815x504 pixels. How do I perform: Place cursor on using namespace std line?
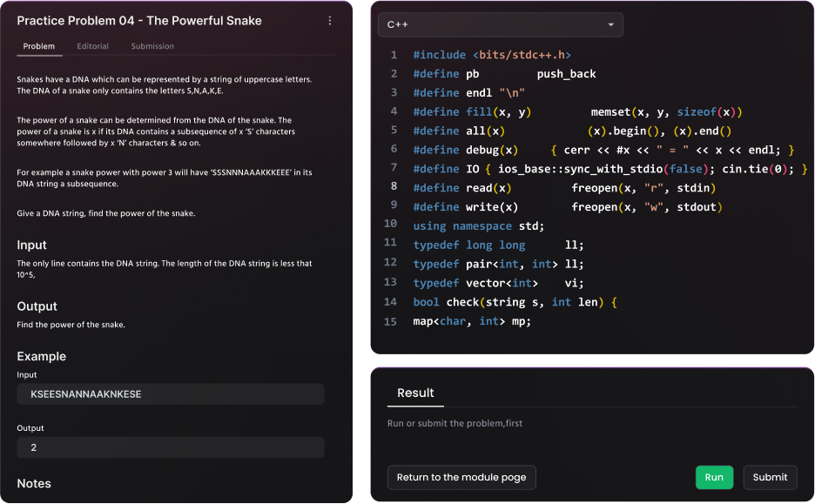coord(478,226)
